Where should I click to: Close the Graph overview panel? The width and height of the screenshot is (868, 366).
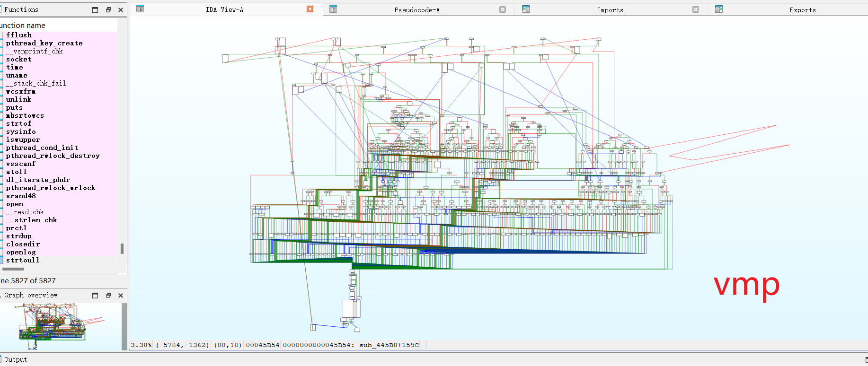click(121, 295)
